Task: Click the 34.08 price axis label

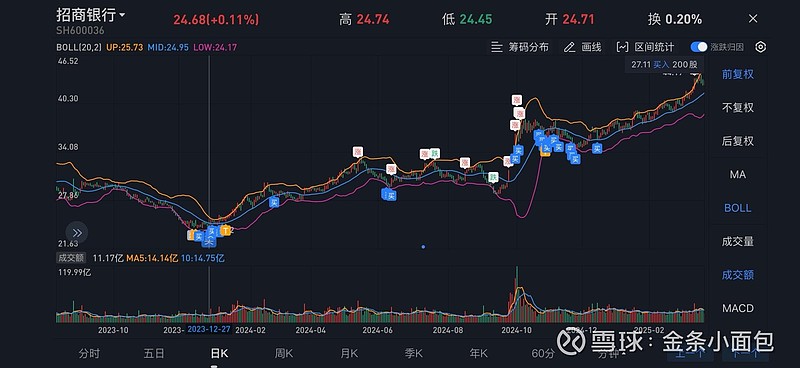Action: (67, 147)
